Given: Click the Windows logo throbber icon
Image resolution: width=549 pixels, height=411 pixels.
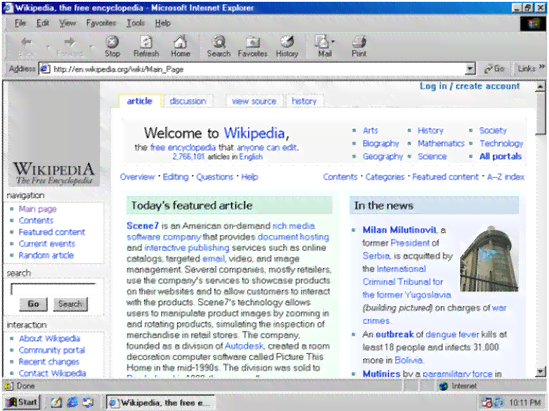Looking at the screenshot, I should 532,23.
